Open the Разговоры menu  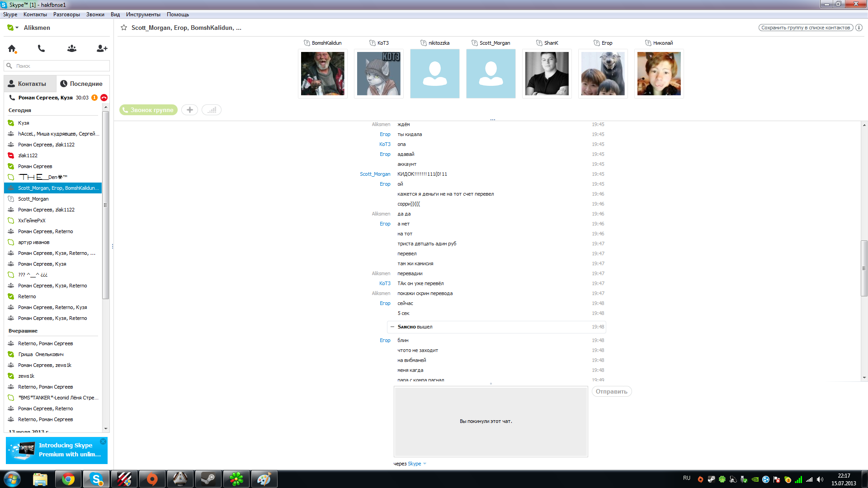66,14
